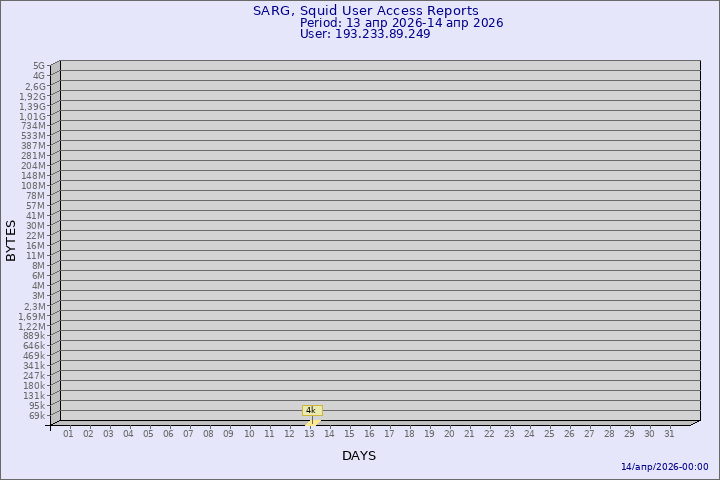Viewport: 720px width, 480px height.
Task: Click the 14/апр/2026-00:00 timestamp
Action: [x=664, y=467]
